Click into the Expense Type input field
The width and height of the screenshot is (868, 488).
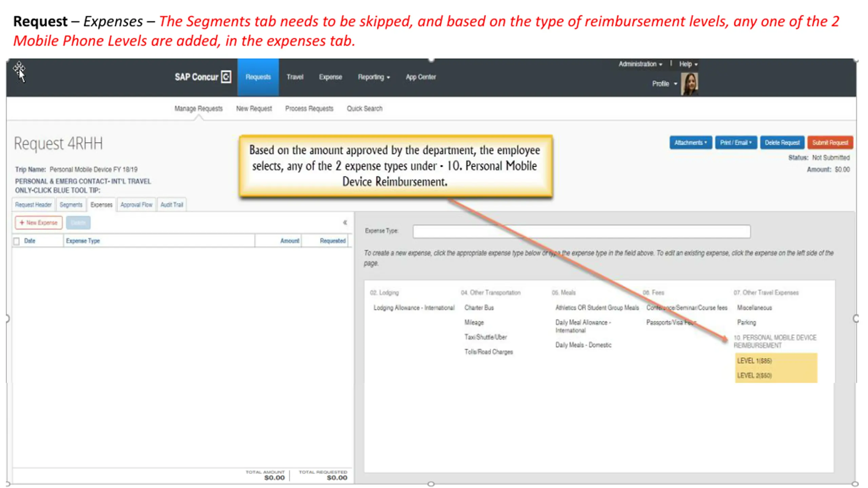pyautogui.click(x=581, y=231)
